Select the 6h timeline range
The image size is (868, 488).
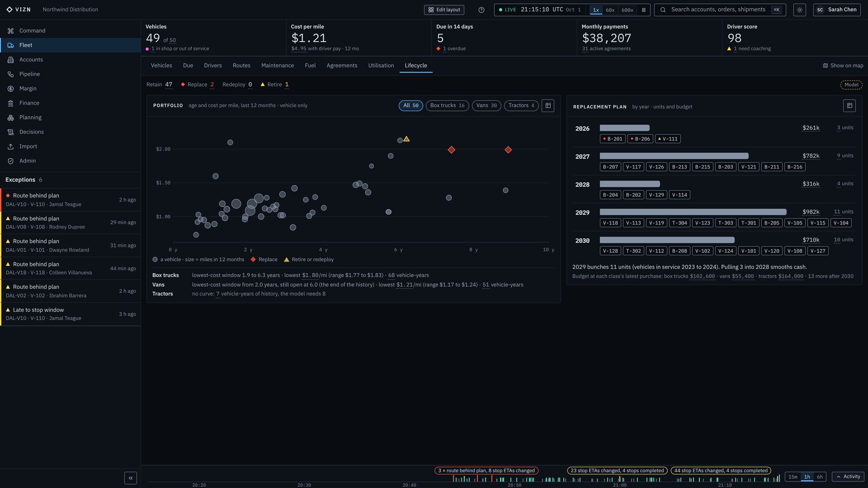point(820,477)
